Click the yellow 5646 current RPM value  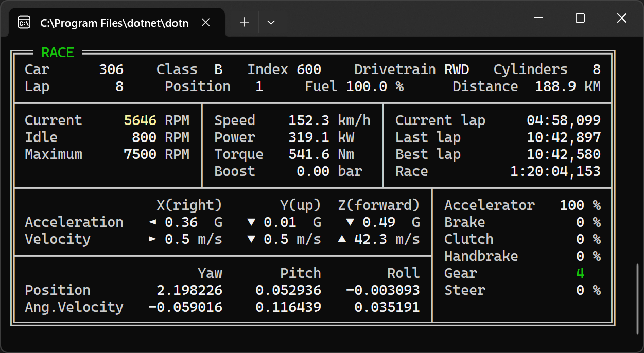coord(140,120)
